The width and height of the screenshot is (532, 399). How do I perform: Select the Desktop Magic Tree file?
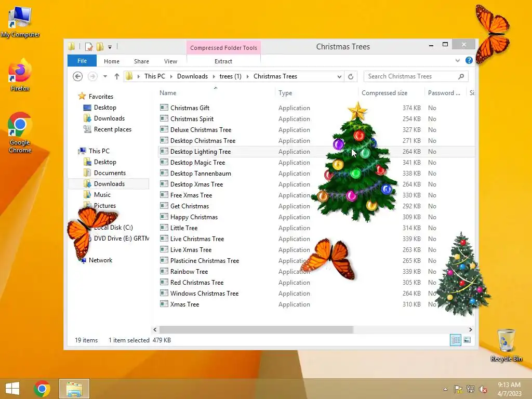pos(197,163)
